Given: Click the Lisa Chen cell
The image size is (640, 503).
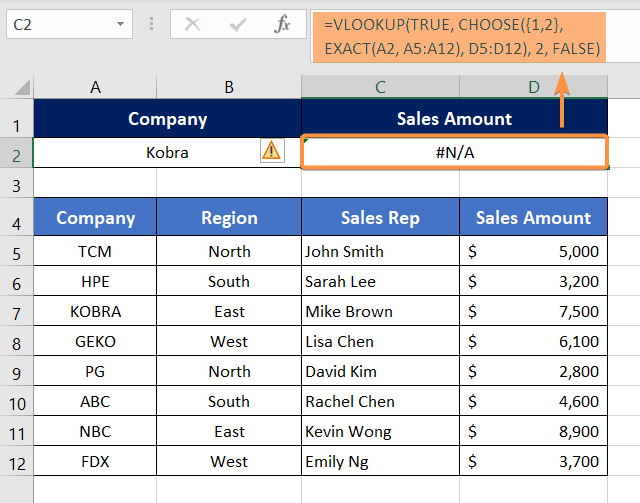Looking at the screenshot, I should (x=380, y=341).
